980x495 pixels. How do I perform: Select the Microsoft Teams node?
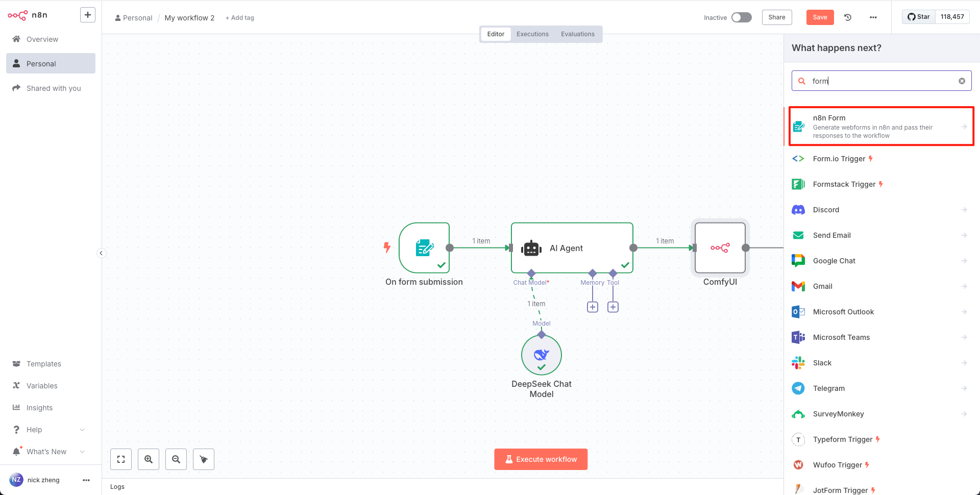pyautogui.click(x=881, y=337)
